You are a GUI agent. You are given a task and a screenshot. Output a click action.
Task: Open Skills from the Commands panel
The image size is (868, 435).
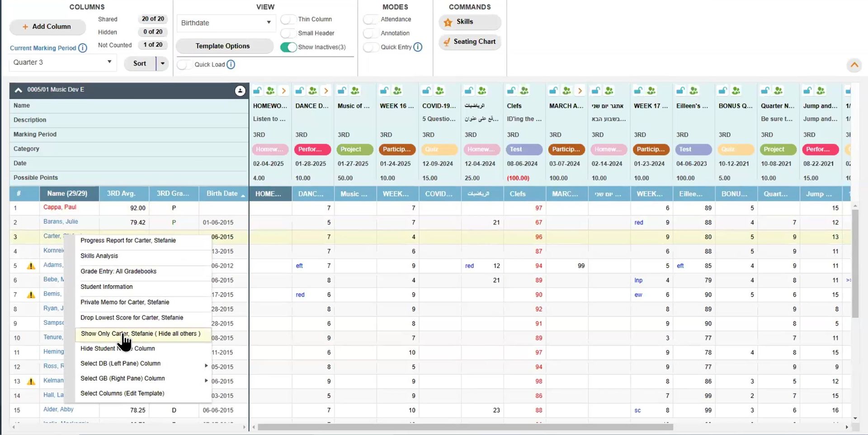click(x=469, y=22)
